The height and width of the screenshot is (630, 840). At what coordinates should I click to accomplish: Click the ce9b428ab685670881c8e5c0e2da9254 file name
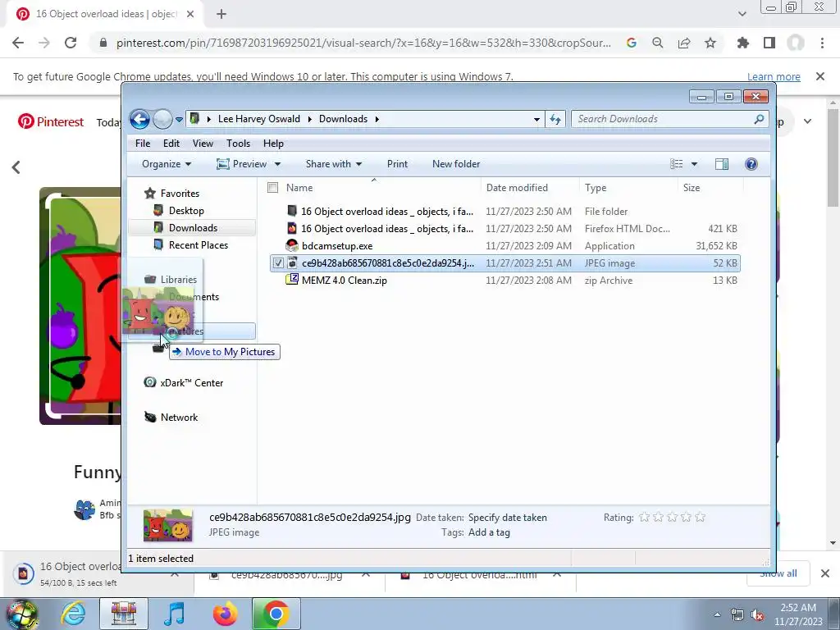tap(388, 263)
